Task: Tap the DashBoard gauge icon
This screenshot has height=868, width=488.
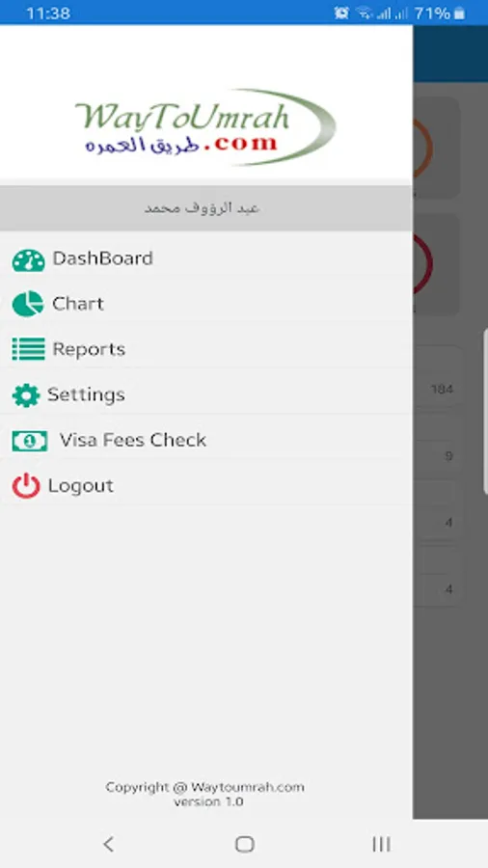Action: click(x=28, y=260)
